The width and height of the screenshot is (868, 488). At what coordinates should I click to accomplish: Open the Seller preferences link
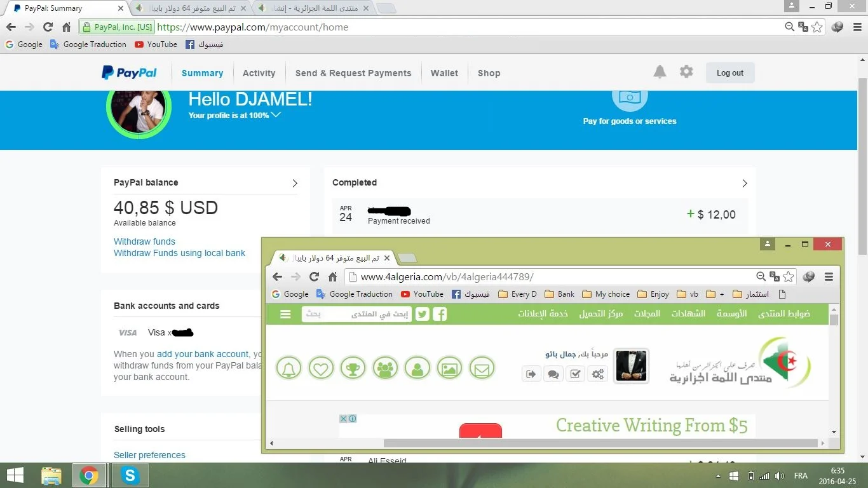tap(149, 455)
